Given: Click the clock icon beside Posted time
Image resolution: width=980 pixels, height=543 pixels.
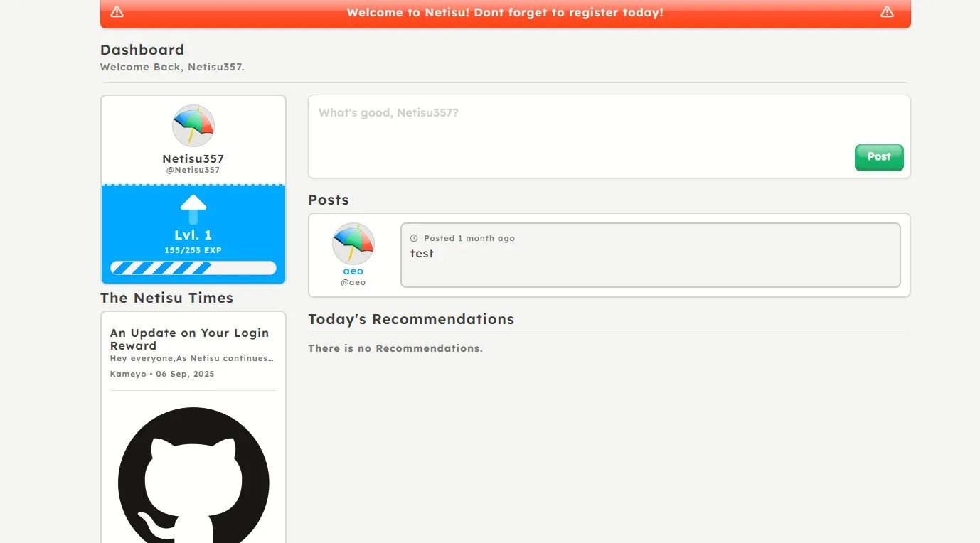Looking at the screenshot, I should (414, 239).
